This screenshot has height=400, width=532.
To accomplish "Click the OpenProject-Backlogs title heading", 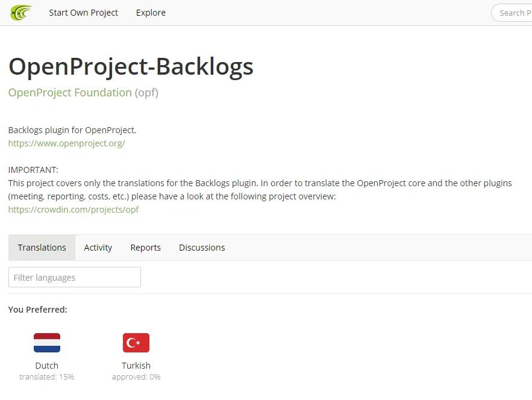I will (131, 66).
